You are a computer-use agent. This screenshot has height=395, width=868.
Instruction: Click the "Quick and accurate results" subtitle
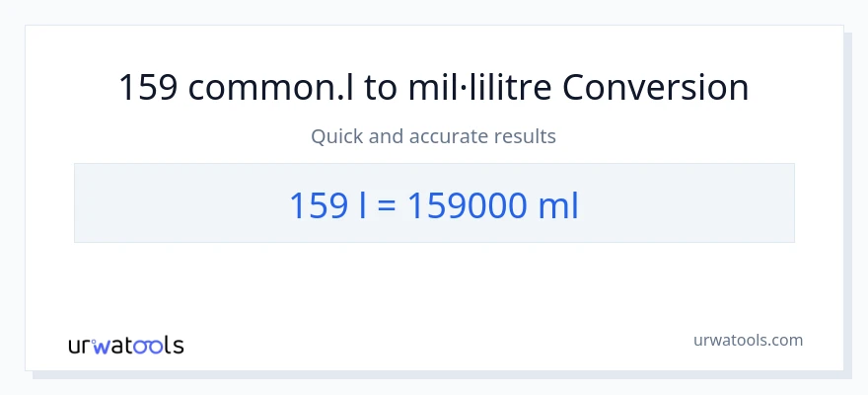pyautogui.click(x=434, y=136)
